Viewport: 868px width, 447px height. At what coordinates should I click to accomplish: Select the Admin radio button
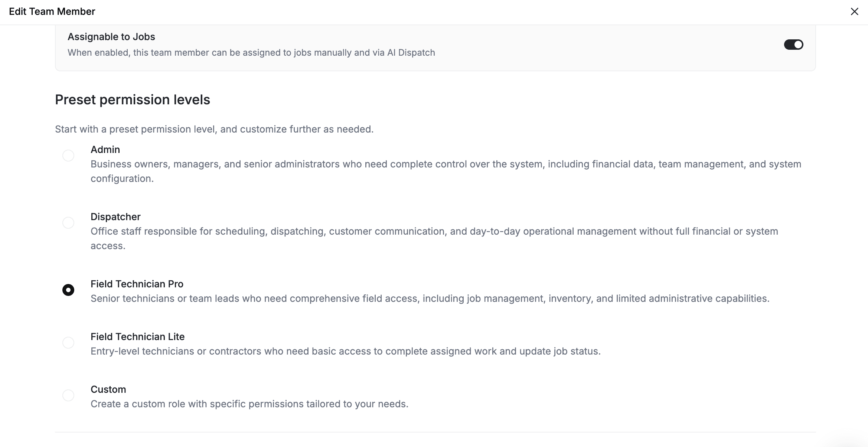68,156
